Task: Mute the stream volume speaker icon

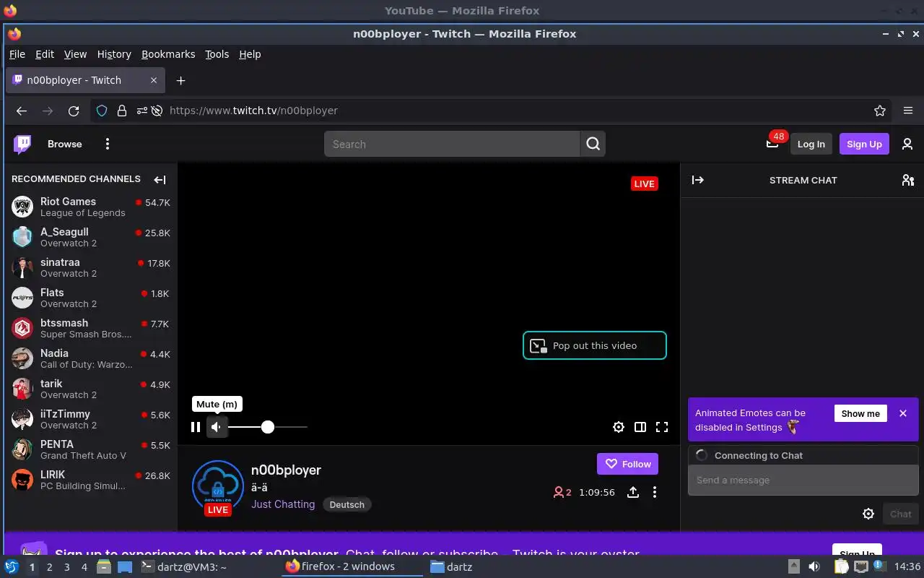Action: (216, 427)
